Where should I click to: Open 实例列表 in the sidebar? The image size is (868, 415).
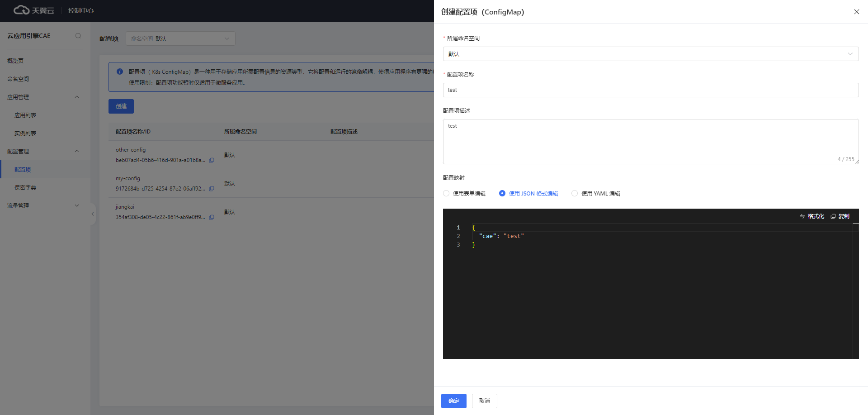(x=25, y=133)
